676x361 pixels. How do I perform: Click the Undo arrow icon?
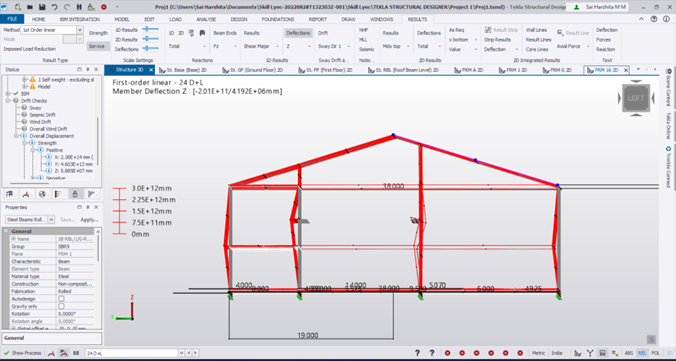click(54, 7)
